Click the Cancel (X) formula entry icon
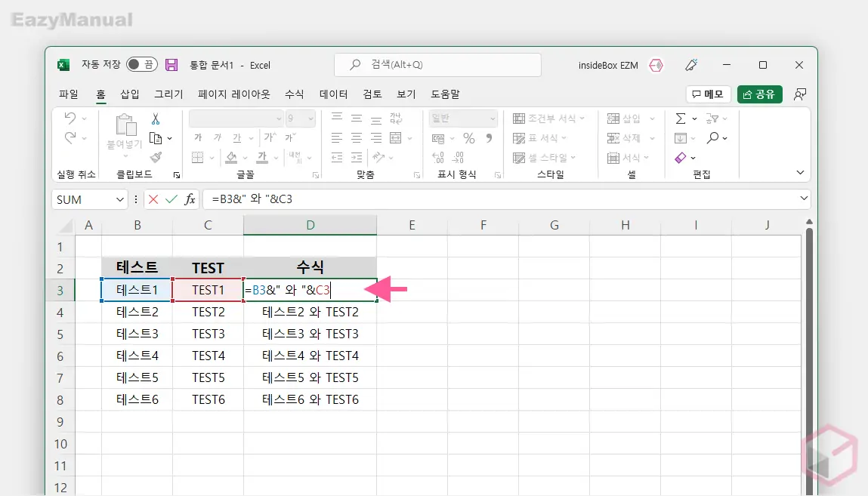The height and width of the screenshot is (496, 868). [x=153, y=199]
